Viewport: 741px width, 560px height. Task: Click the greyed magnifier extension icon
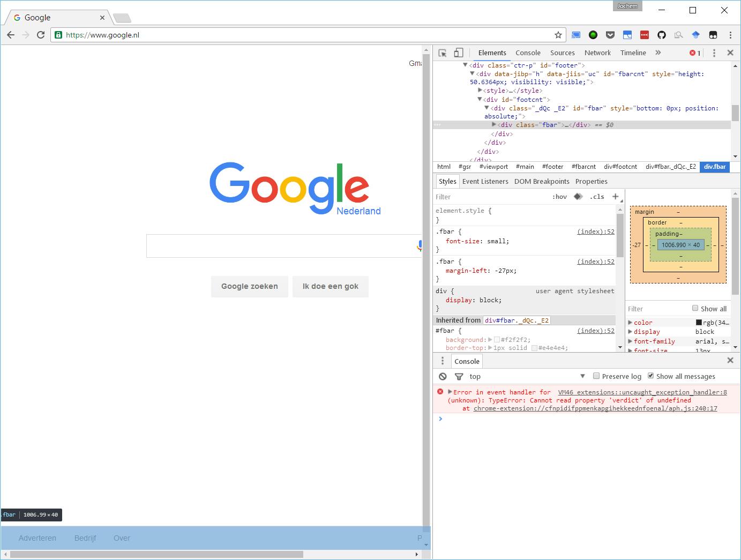pos(679,35)
